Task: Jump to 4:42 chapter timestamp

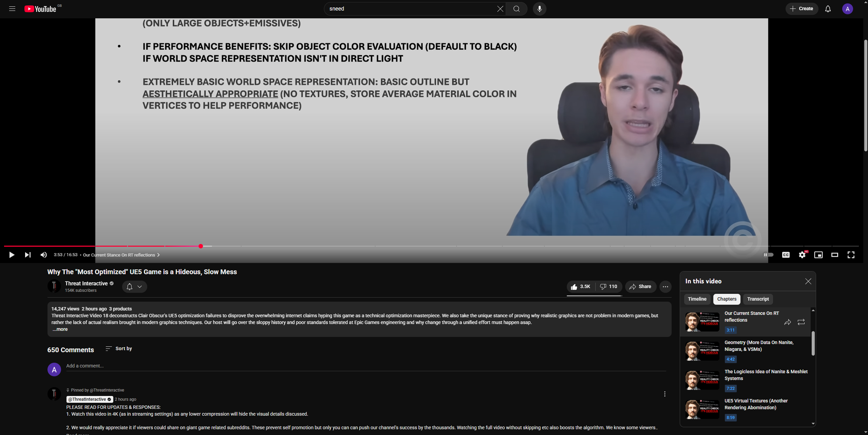Action: 730,359
